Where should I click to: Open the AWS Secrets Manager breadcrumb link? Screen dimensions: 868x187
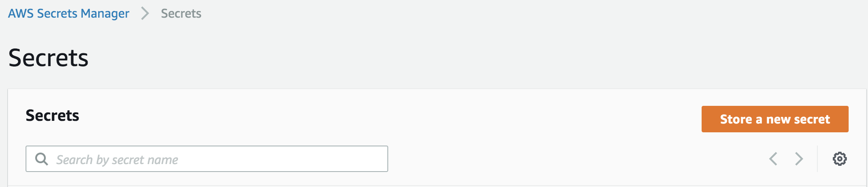click(69, 13)
